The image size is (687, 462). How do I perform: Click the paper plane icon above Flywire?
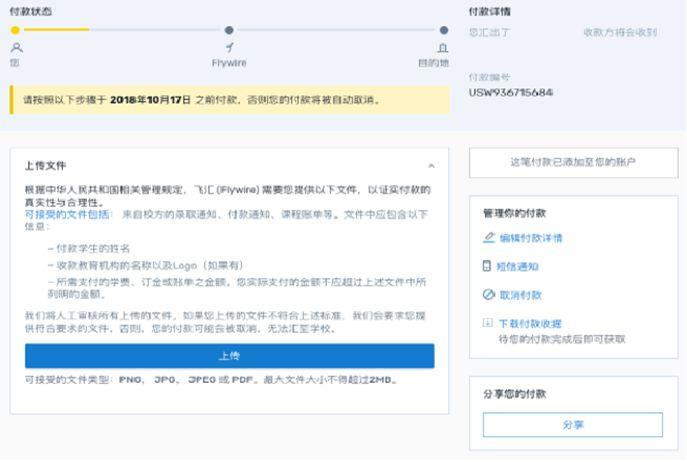tap(229, 47)
